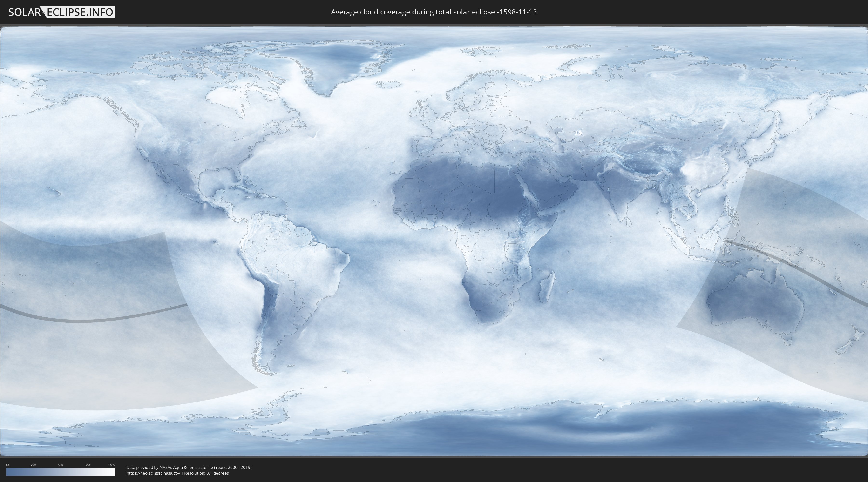Click the neo.sci.gsfc.nasa.gov URL text
868x482 pixels.
(x=153, y=473)
